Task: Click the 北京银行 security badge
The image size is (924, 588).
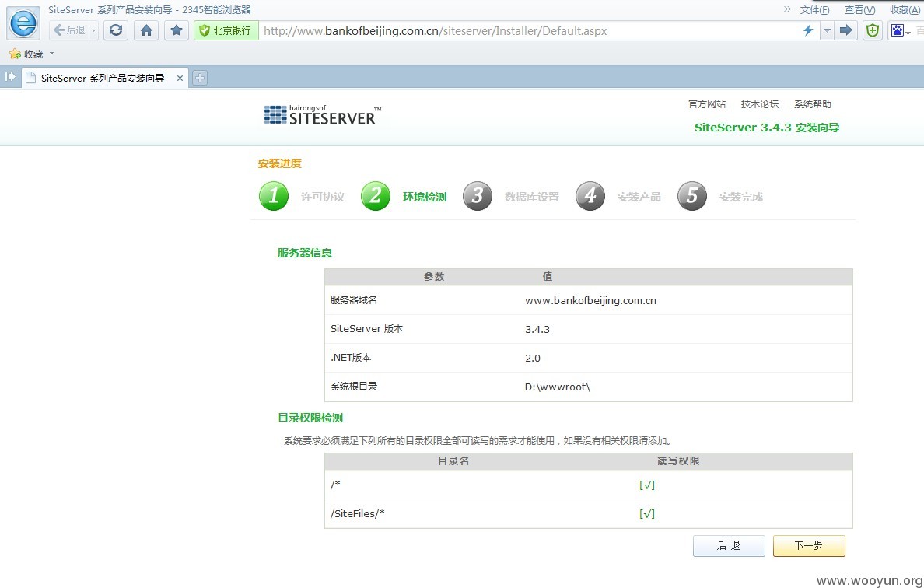Action: point(226,30)
